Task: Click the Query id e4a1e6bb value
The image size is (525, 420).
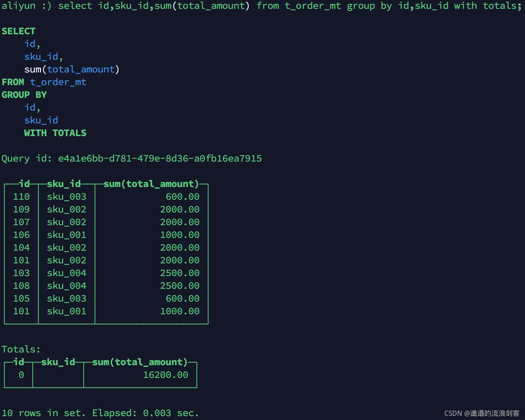Action: pyautogui.click(x=160, y=158)
